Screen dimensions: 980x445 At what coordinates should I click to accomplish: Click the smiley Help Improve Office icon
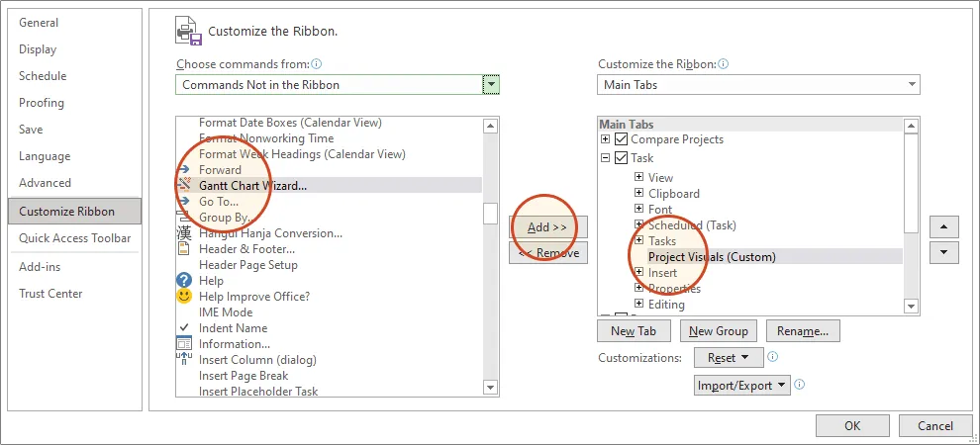pyautogui.click(x=184, y=297)
